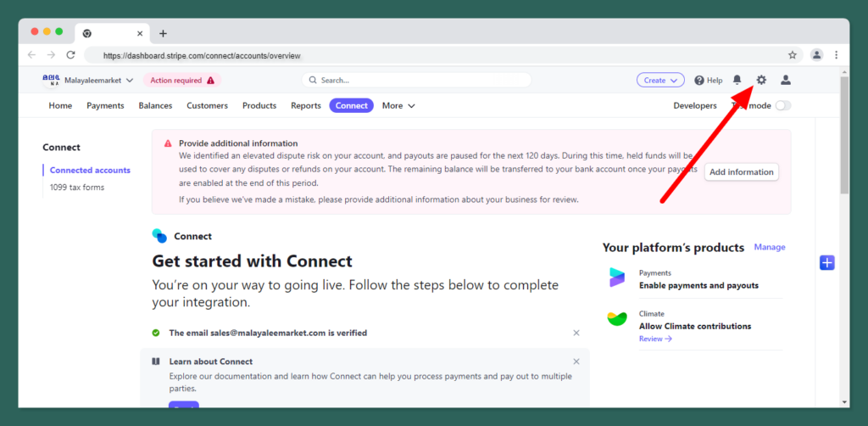
Task: Reload the page in browser
Action: click(71, 55)
